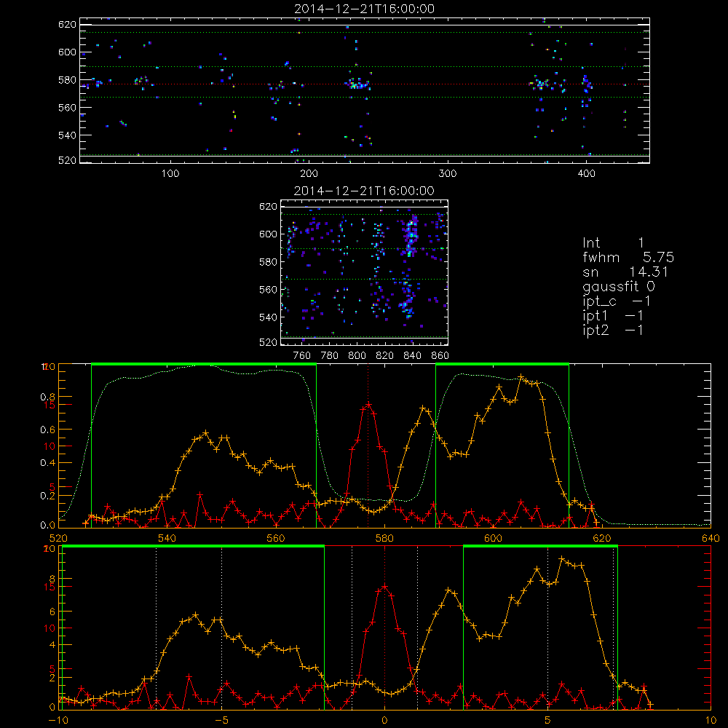Click the 'ipt2 -1' line
This screenshot has width=728, height=728.
click(x=613, y=330)
